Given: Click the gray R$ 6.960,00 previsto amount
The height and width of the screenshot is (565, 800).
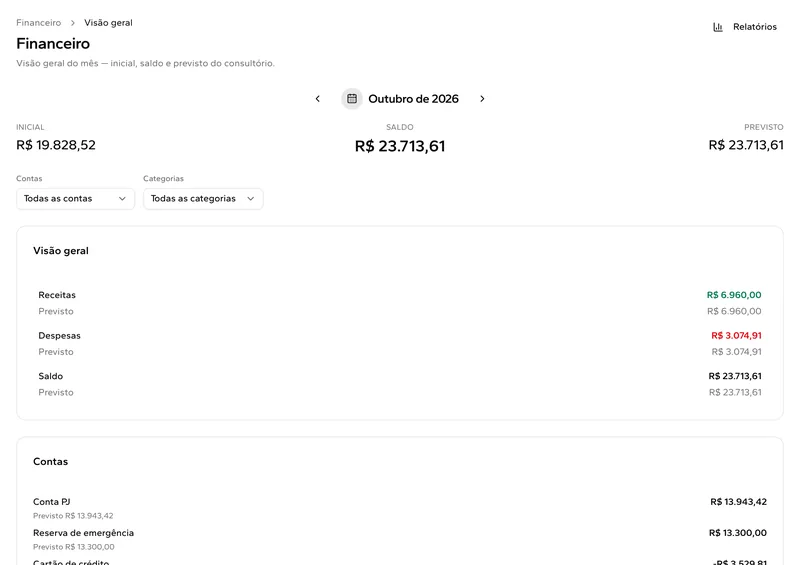Looking at the screenshot, I should tap(734, 311).
